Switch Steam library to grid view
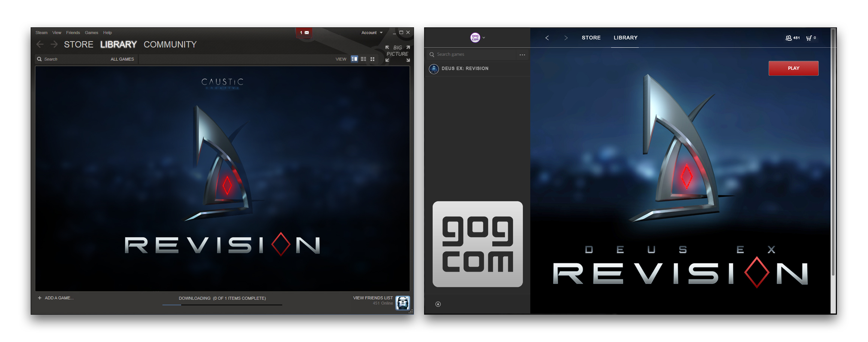Image resolution: width=868 pixels, height=342 pixels. click(x=372, y=59)
